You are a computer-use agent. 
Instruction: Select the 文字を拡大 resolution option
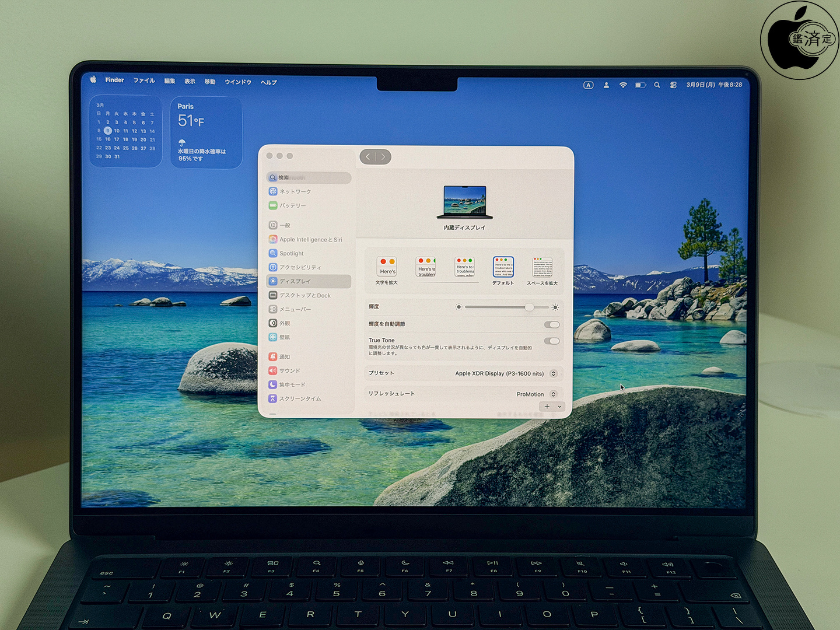tap(387, 268)
